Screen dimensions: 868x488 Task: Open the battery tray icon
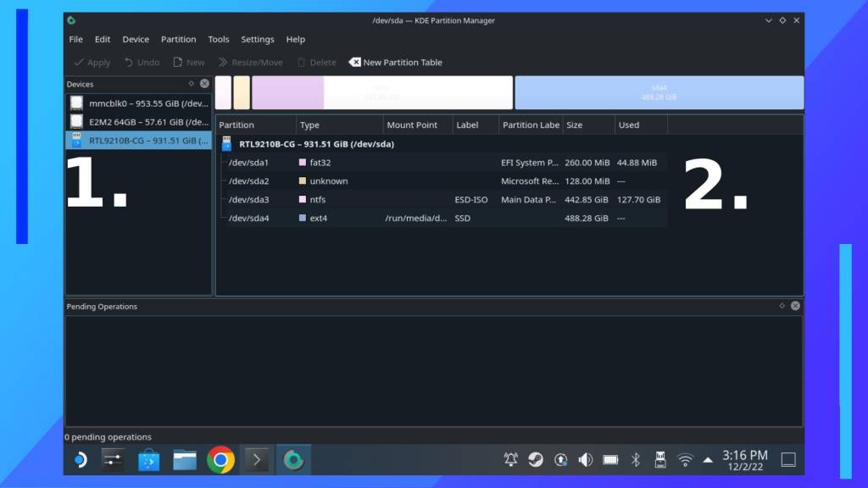tap(610, 460)
